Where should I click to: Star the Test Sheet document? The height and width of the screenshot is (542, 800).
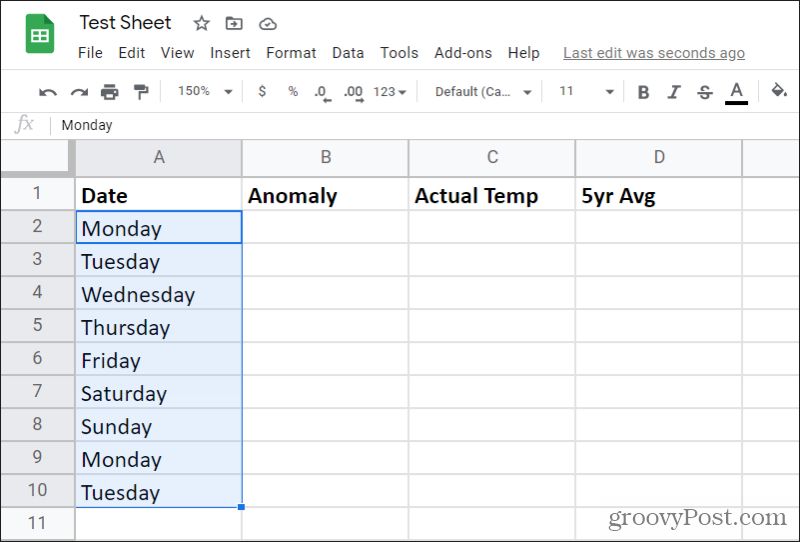tap(201, 23)
